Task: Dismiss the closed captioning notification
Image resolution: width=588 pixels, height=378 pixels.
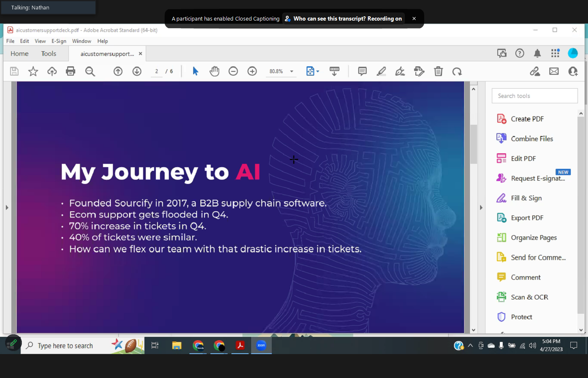Action: pos(414,18)
